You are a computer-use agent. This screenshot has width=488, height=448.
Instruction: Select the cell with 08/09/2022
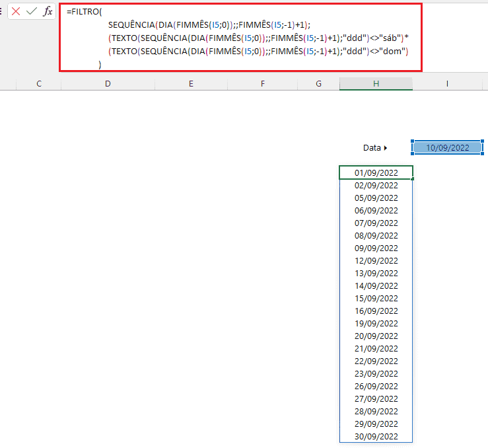[x=376, y=236]
